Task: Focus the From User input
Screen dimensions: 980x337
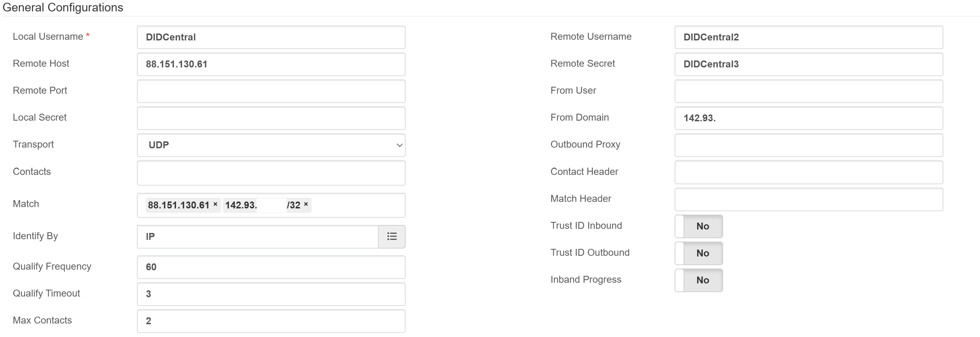Action: pyautogui.click(x=809, y=91)
